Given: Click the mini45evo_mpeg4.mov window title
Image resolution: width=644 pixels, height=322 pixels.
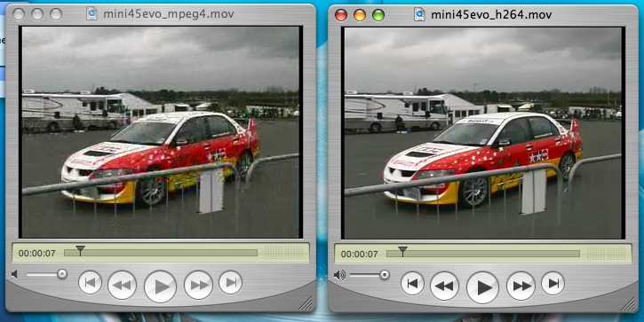Looking at the screenshot, I should 169,14.
